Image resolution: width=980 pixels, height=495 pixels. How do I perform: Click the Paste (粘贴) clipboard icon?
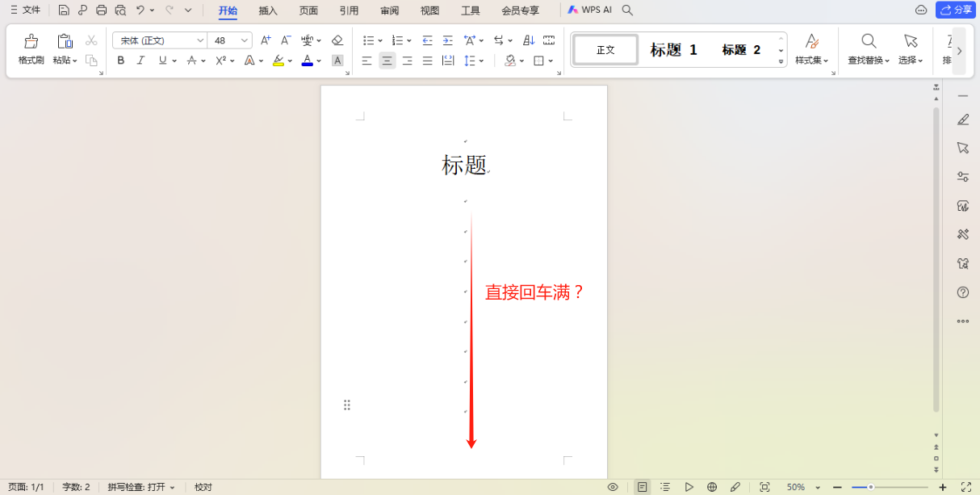pyautogui.click(x=65, y=41)
